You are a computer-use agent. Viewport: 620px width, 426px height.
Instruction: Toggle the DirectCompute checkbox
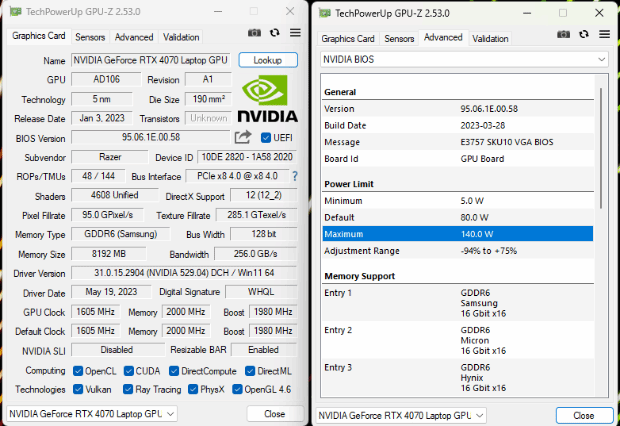click(174, 371)
